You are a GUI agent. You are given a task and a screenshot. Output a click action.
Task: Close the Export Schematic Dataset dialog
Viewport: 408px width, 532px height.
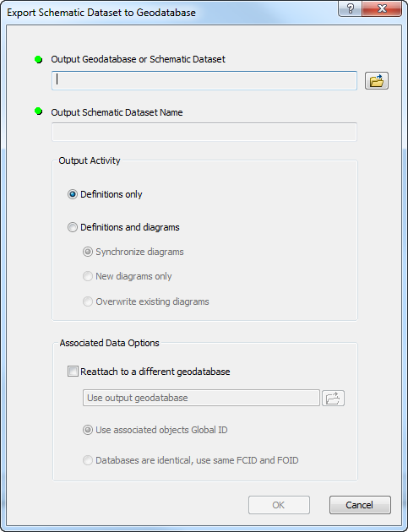pyautogui.click(x=382, y=8)
